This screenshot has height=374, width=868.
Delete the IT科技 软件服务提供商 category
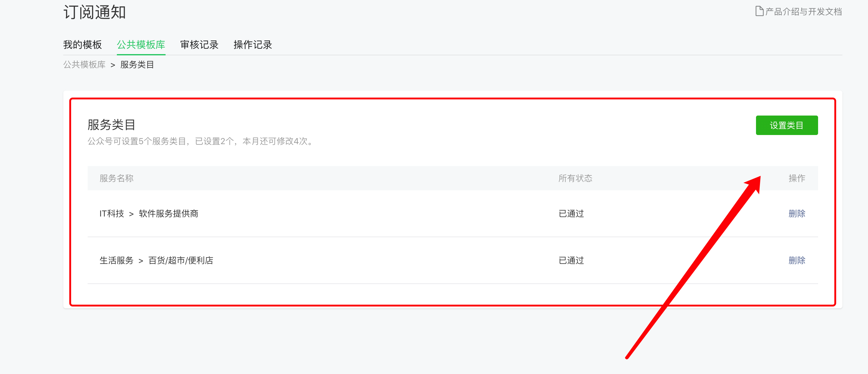[797, 213]
